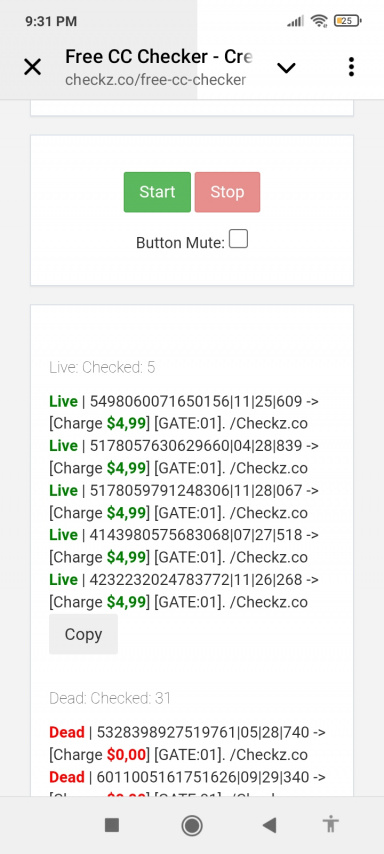Tap the battery indicator in status bar
The width and height of the screenshot is (384, 854).
click(348, 21)
